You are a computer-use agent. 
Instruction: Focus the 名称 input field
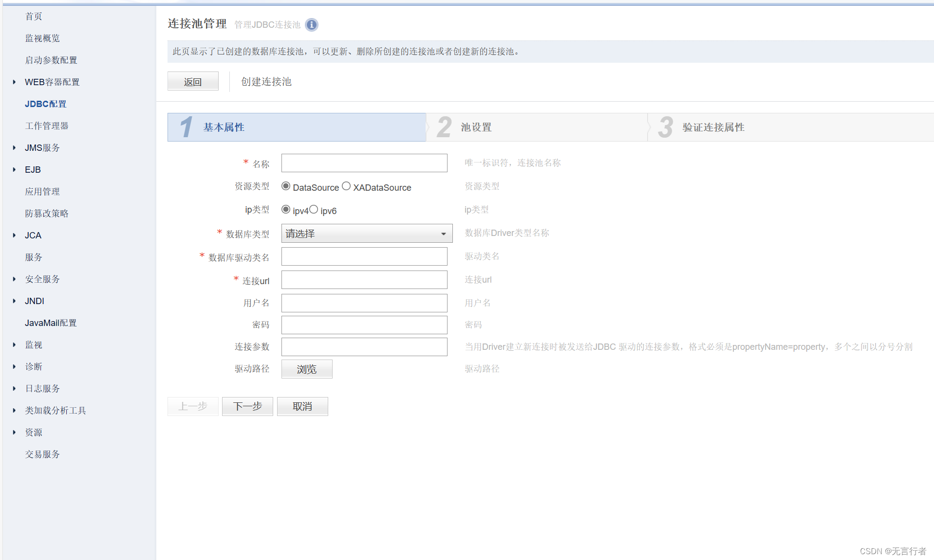point(364,163)
